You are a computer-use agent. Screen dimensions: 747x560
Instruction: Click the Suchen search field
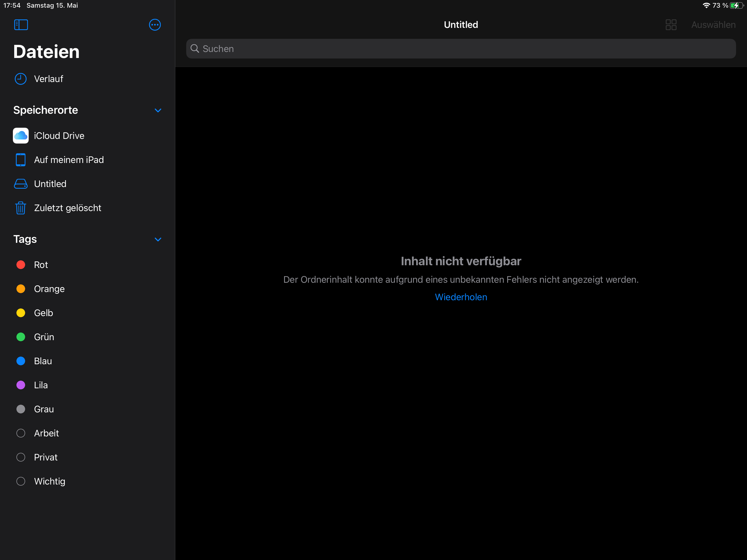point(461,49)
